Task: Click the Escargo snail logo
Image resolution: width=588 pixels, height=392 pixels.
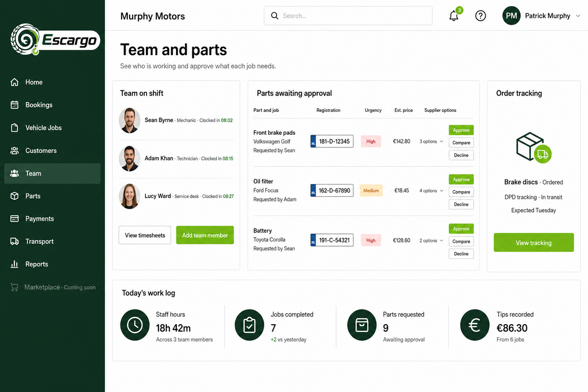Action: [x=55, y=40]
